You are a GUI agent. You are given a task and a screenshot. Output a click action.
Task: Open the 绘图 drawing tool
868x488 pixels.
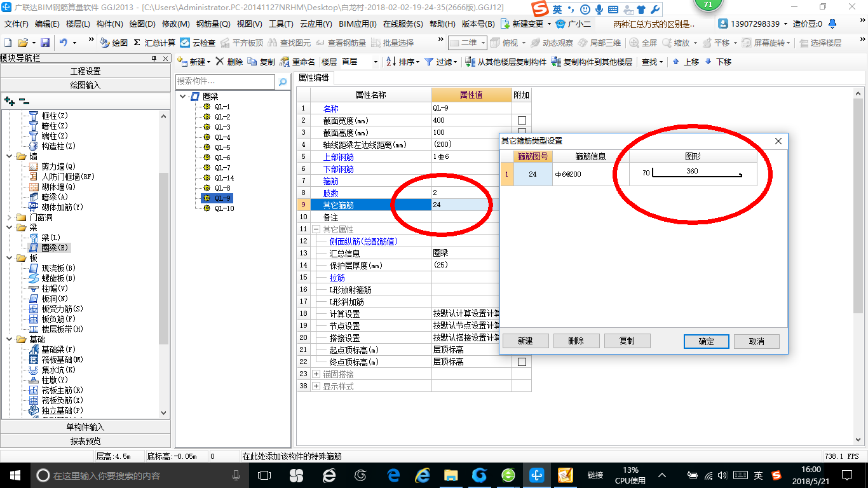click(x=113, y=43)
